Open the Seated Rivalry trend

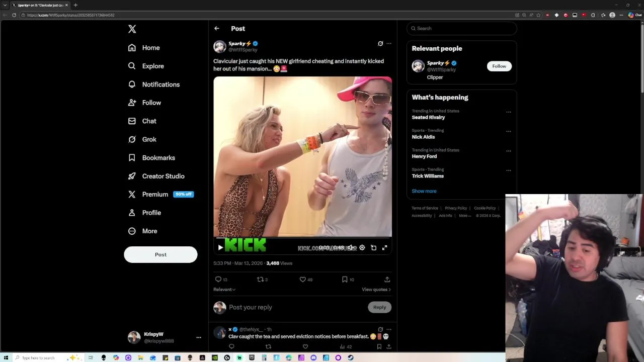click(x=429, y=118)
